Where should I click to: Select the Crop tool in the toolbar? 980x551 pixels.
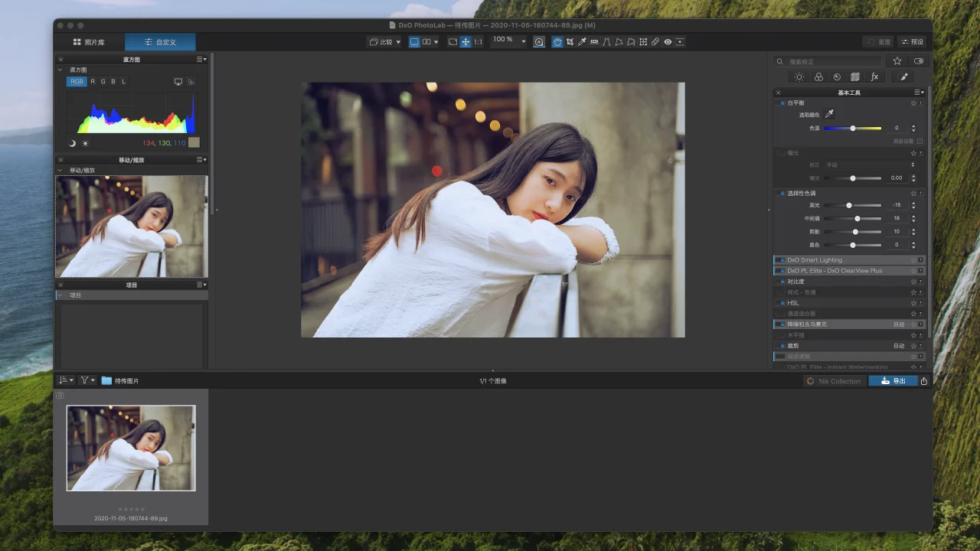(x=570, y=42)
